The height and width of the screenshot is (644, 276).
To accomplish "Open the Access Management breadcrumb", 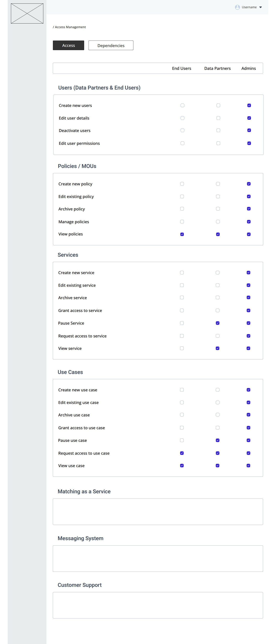I will [70, 27].
